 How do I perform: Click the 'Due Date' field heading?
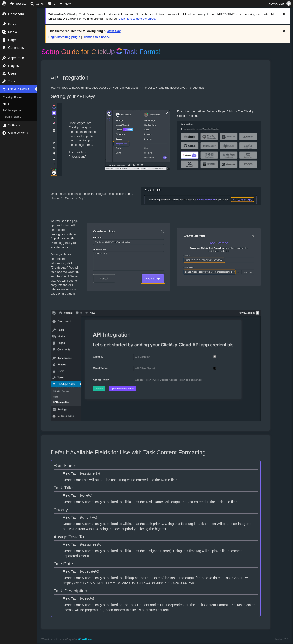63,564
